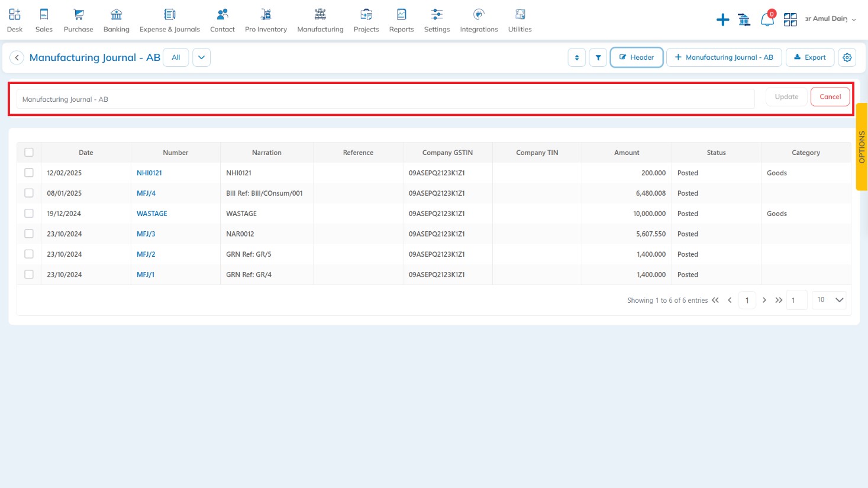Click the bank building icon in top bar
The width and height of the screenshot is (868, 488).
744,20
